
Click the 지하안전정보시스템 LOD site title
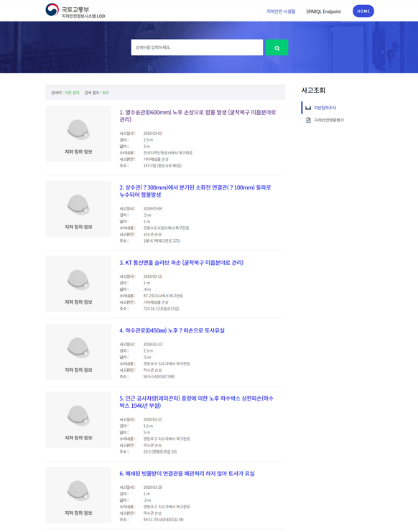tap(83, 16)
